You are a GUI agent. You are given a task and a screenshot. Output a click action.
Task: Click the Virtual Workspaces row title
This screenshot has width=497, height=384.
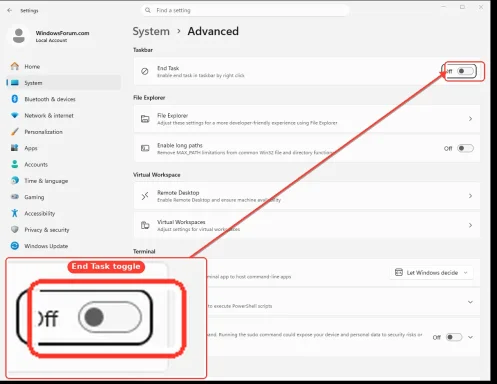click(181, 222)
